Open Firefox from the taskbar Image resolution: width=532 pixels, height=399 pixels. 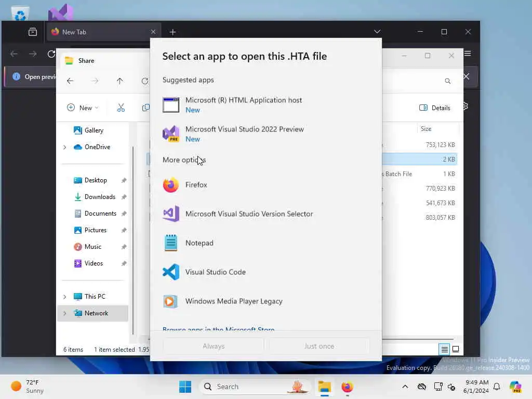348,387
